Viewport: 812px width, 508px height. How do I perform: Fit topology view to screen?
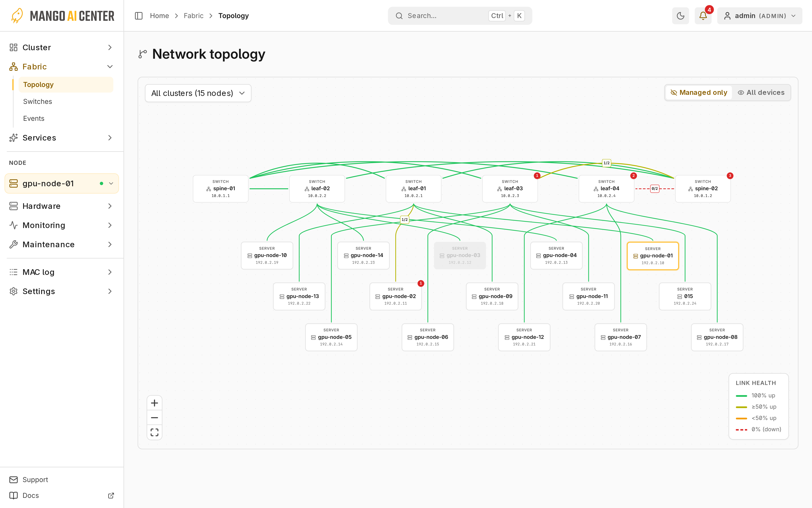154,432
